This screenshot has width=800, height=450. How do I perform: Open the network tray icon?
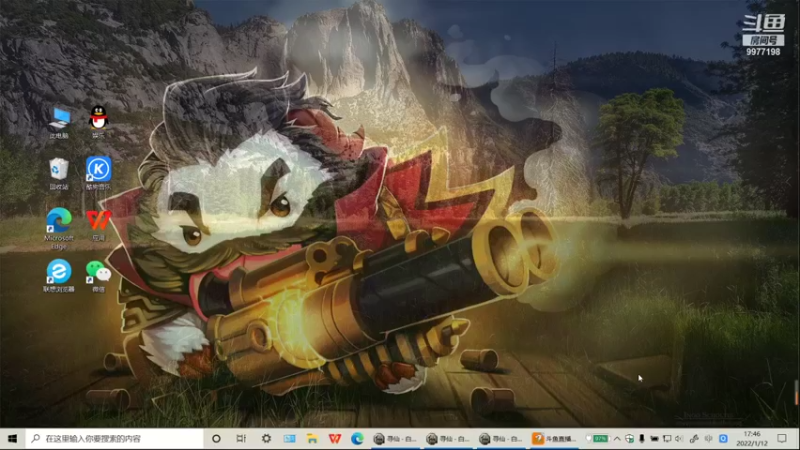(x=667, y=438)
